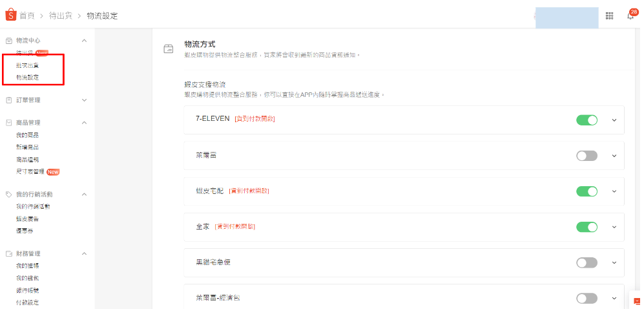Screen dimensions: 644x309
Task: Click 貨到付款開啟 label beside 7-ELEVEN
Action: 254,119
